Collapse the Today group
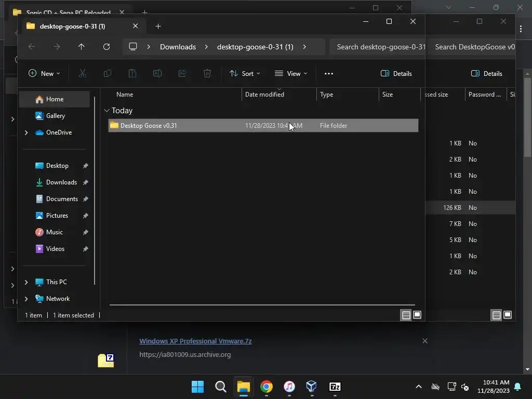Screen dimensions: 532x399 click(x=107, y=111)
